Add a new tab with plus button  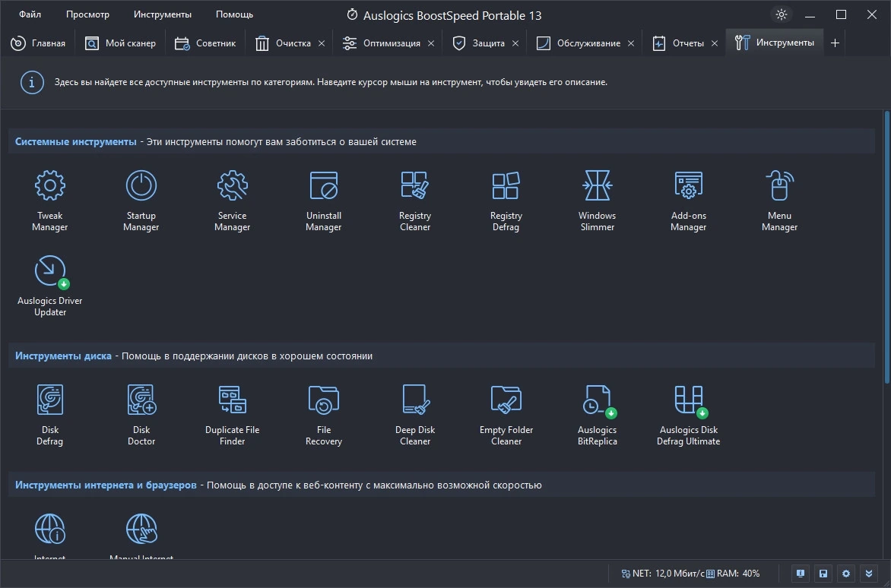[835, 43]
